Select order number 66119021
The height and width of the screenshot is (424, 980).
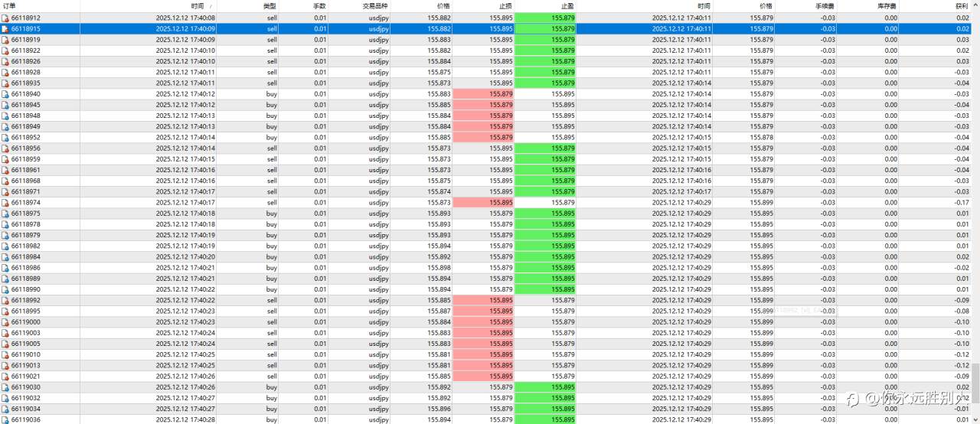pyautogui.click(x=26, y=376)
